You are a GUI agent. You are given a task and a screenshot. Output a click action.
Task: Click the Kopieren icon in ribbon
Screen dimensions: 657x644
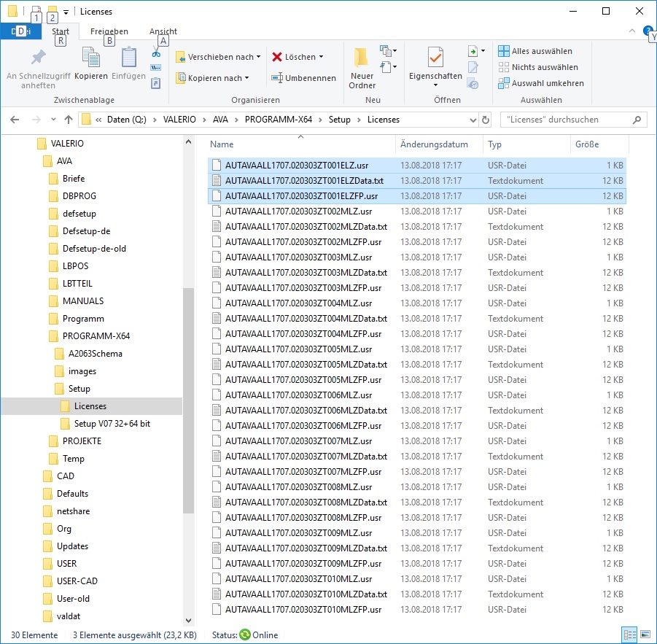click(91, 58)
